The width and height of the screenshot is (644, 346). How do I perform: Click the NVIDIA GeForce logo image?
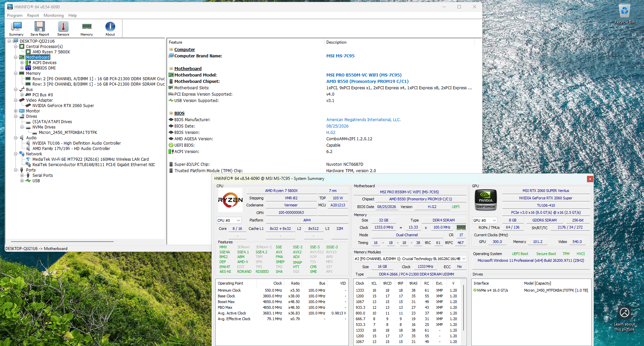[486, 200]
